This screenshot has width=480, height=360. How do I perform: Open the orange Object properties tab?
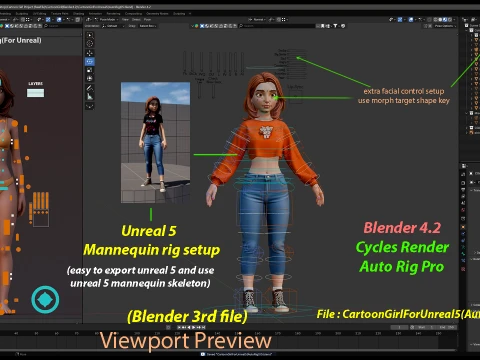[x=463, y=227]
